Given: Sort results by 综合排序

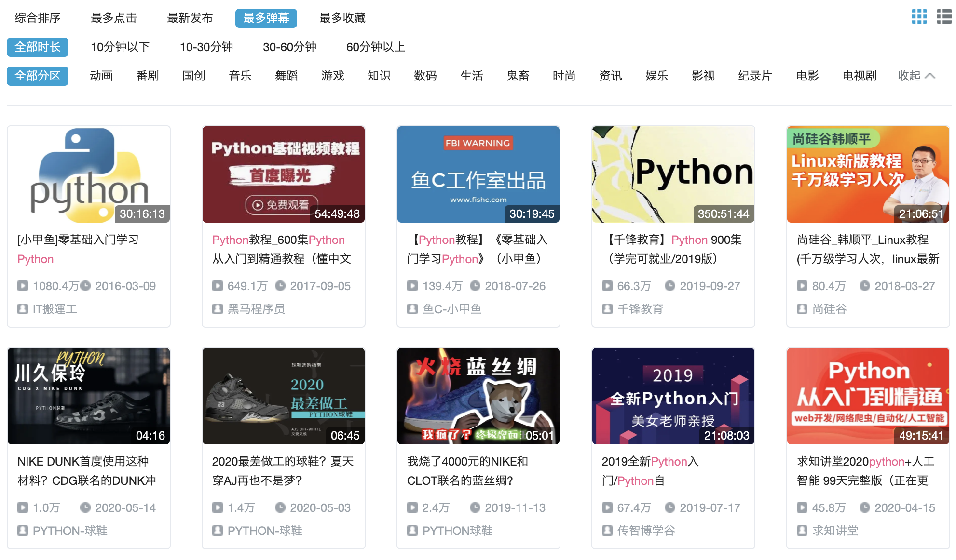Looking at the screenshot, I should [38, 18].
